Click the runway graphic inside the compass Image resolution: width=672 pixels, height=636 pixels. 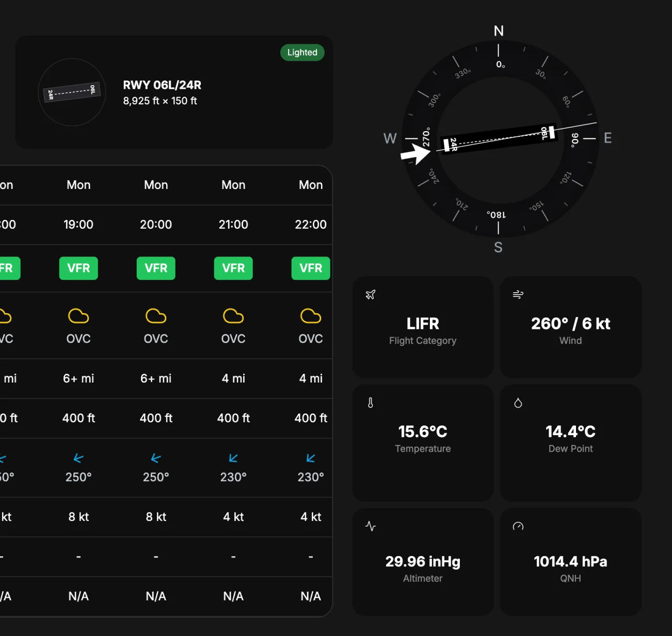(x=499, y=138)
